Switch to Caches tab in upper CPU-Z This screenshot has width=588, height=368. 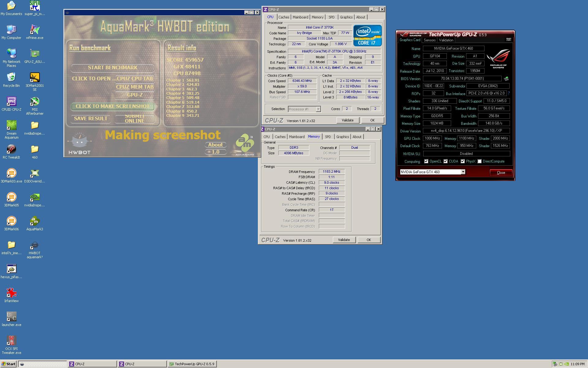[284, 17]
